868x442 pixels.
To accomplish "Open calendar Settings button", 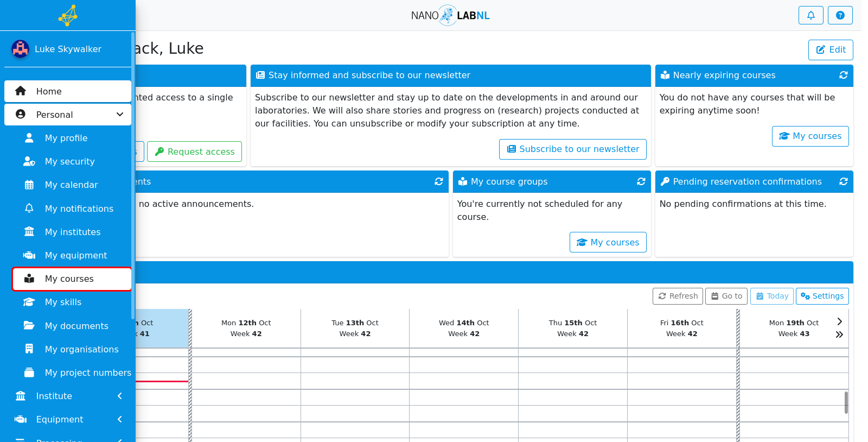I will (822, 296).
